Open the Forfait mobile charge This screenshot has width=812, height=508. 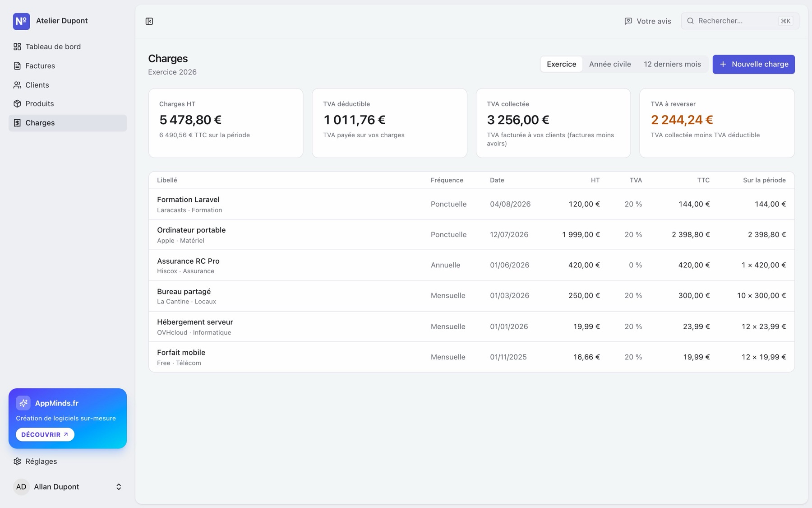[471, 357]
